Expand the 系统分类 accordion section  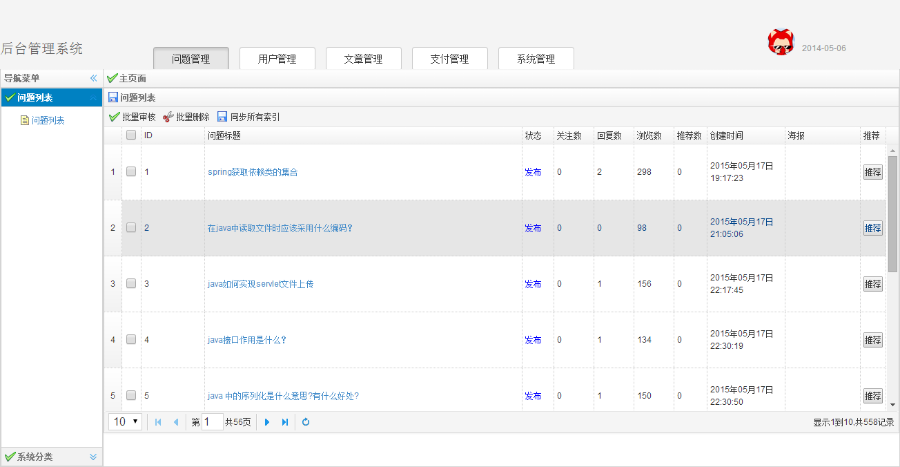93,457
